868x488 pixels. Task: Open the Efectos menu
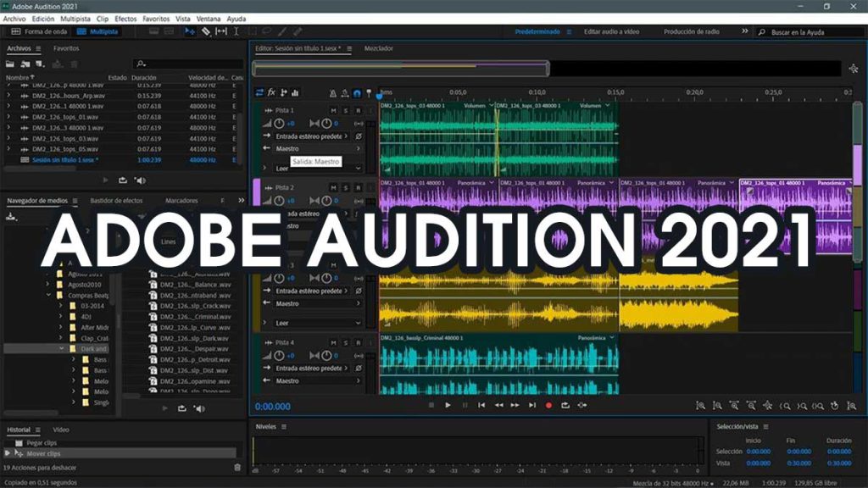(x=125, y=18)
